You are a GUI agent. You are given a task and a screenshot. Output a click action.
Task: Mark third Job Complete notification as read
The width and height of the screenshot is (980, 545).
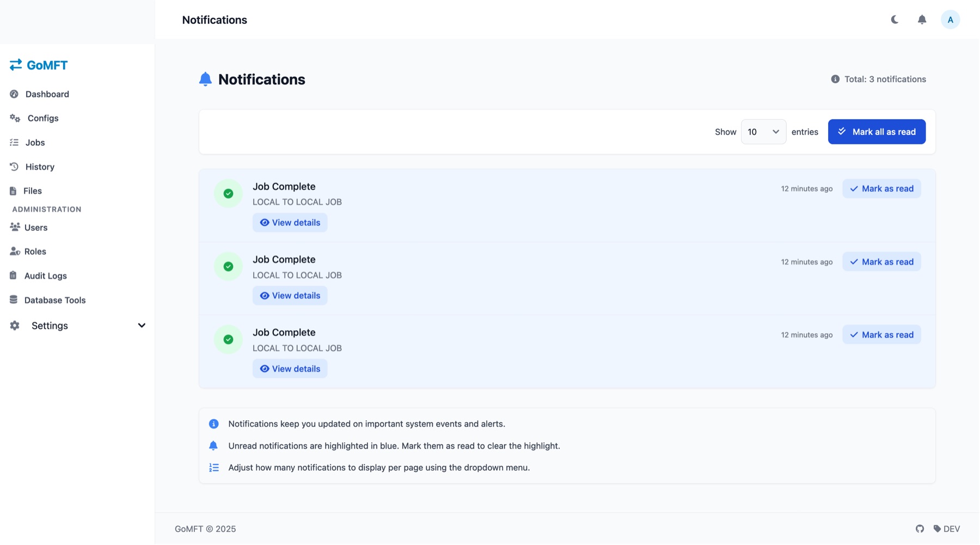coord(881,335)
